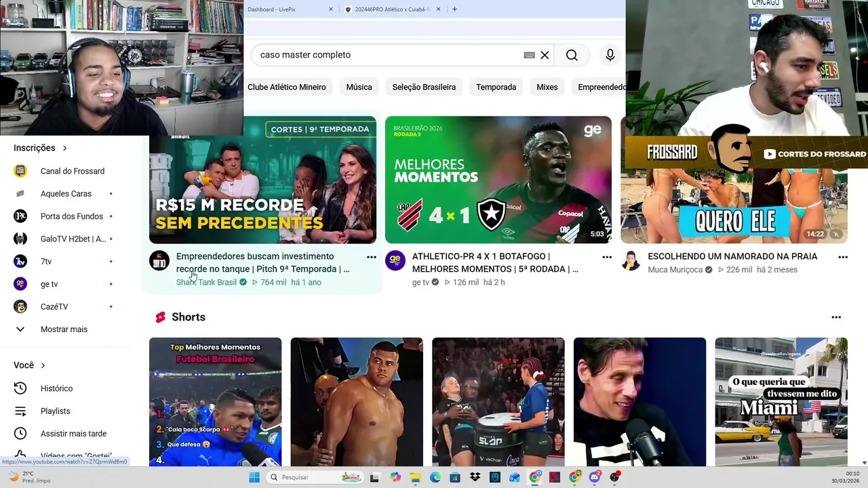Open options menu for Escolhendo um Namorado video
The height and width of the screenshot is (488, 868).
(843, 257)
